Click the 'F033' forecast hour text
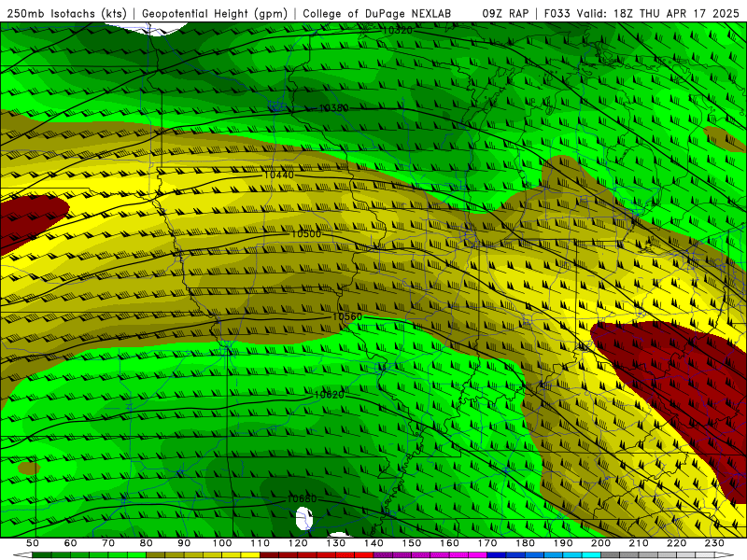The image size is (747, 560). click(x=557, y=14)
